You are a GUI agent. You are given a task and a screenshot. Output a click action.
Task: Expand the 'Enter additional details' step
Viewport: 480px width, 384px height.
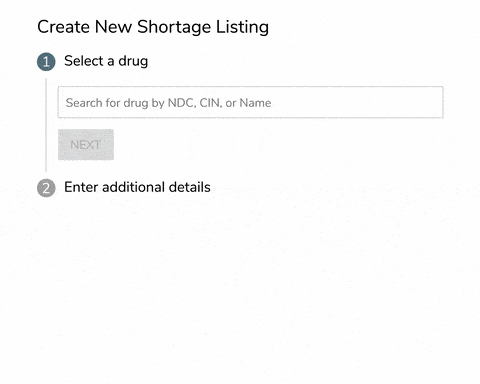[x=137, y=187]
